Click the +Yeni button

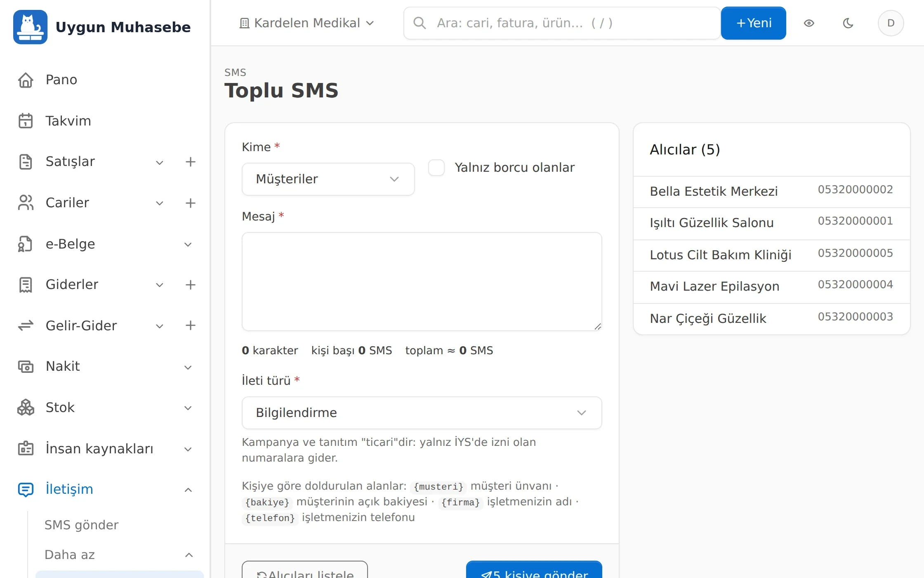pyautogui.click(x=753, y=23)
